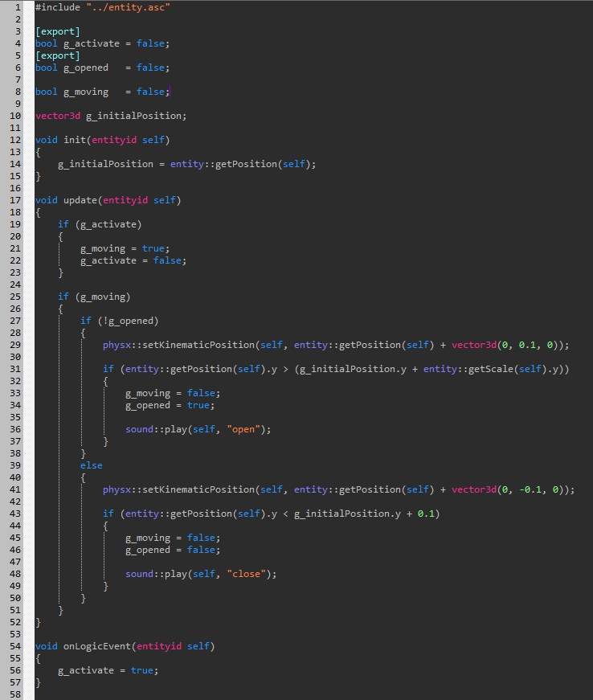593x700 pixels.
Task: Click entity::getScale(self).y on line 31
Action: click(x=491, y=369)
